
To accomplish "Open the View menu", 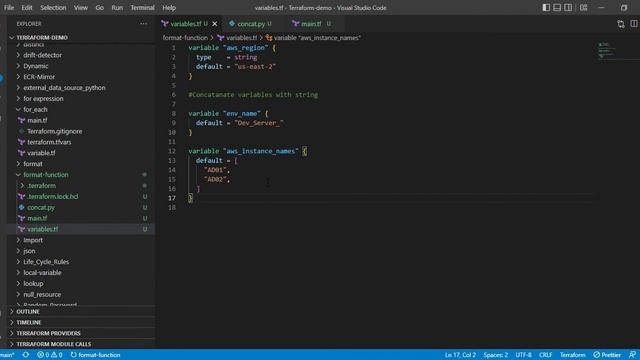I will (81, 8).
